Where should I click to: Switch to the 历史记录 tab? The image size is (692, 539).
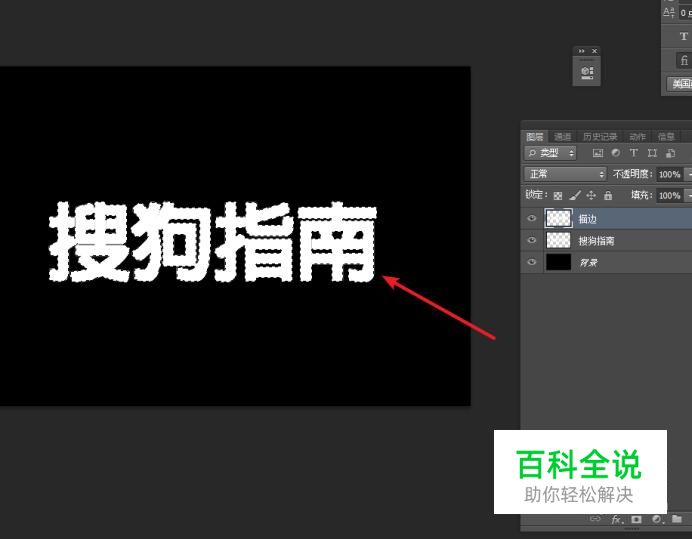tap(600, 136)
